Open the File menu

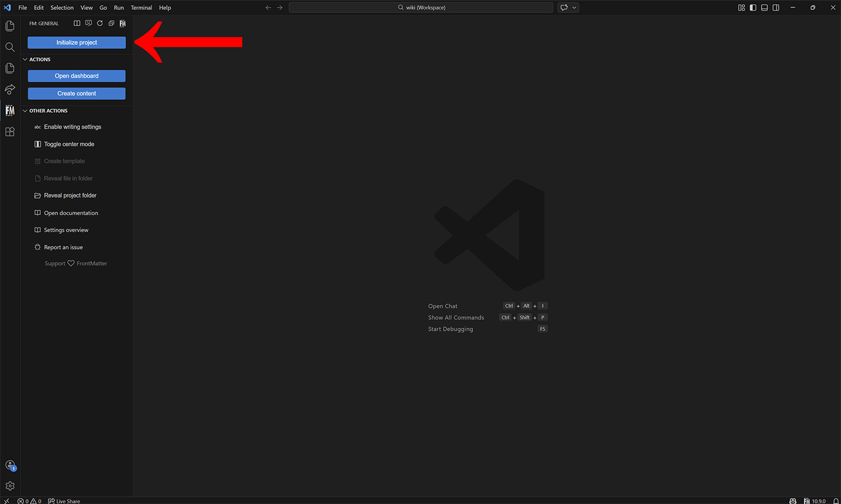tap(23, 8)
